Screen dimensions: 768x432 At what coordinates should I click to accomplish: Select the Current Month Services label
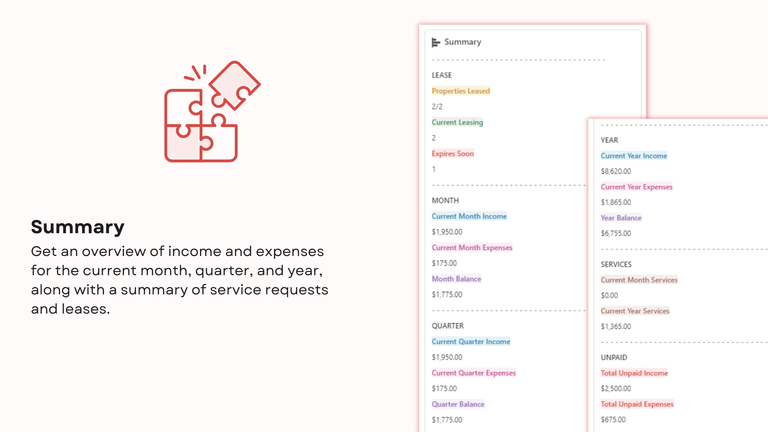pyautogui.click(x=639, y=280)
